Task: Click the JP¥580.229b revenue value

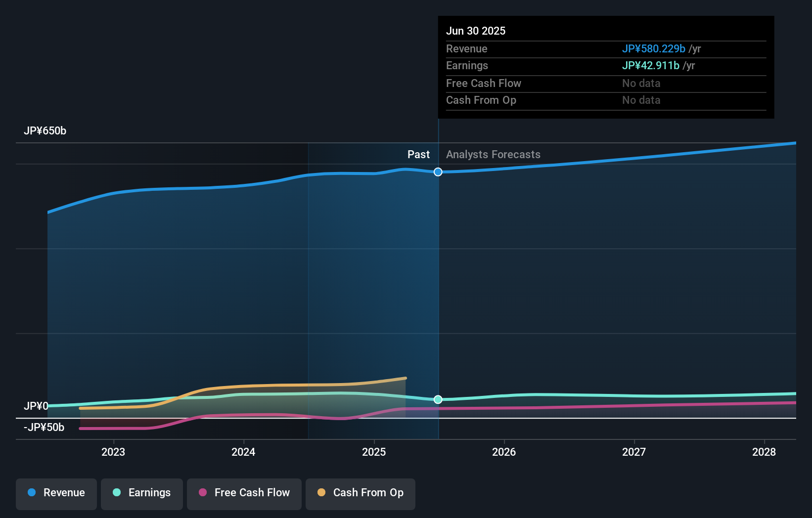Action: click(654, 49)
